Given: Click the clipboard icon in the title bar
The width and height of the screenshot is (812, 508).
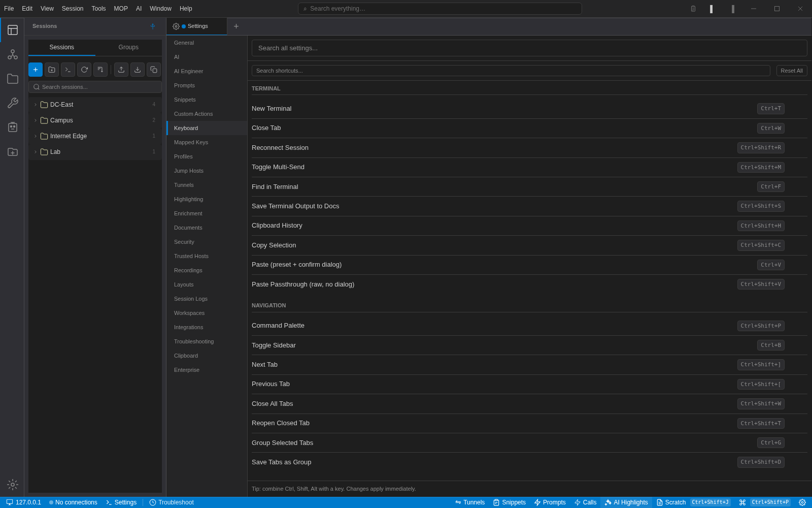Looking at the screenshot, I should 693,9.
